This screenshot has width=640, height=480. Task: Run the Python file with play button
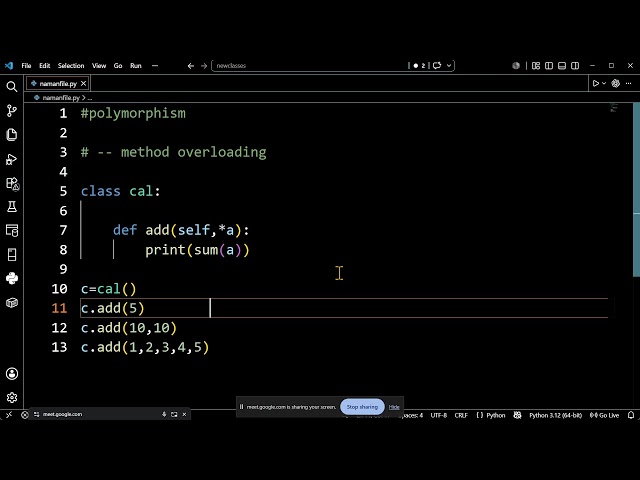point(596,83)
